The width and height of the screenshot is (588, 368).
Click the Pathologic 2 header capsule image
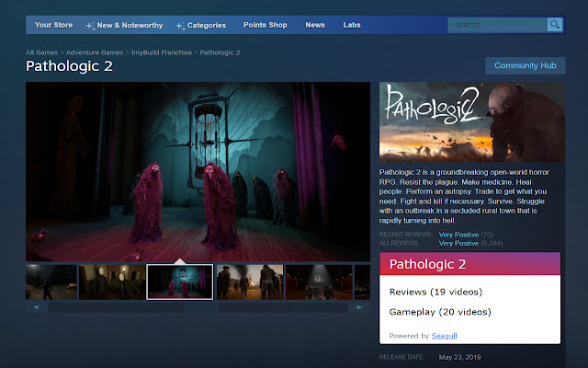point(472,122)
